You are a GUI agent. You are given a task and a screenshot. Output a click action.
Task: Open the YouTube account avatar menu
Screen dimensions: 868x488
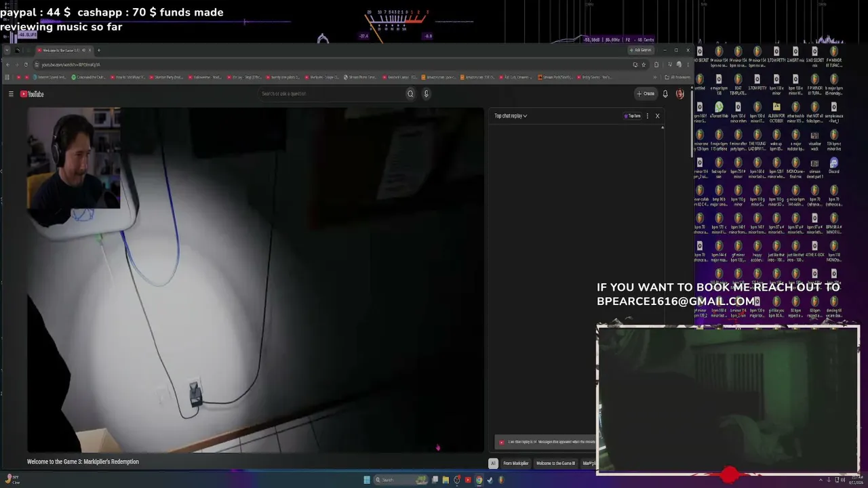(x=680, y=94)
